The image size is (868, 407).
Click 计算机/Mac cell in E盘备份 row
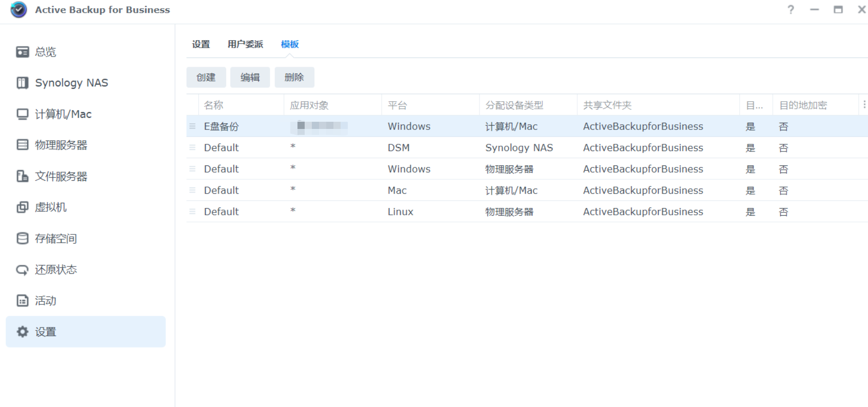pyautogui.click(x=511, y=127)
